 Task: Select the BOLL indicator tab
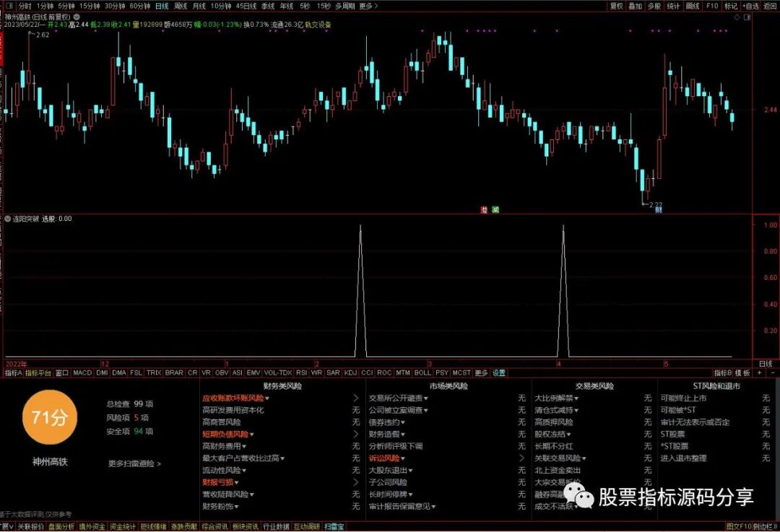(422, 372)
